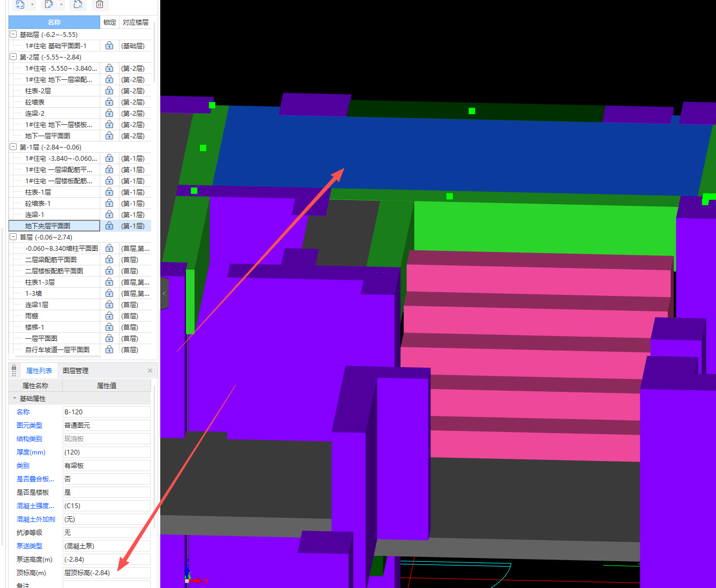Click the 泵送类型 property link
Image resolution: width=716 pixels, height=588 pixels.
[29, 546]
